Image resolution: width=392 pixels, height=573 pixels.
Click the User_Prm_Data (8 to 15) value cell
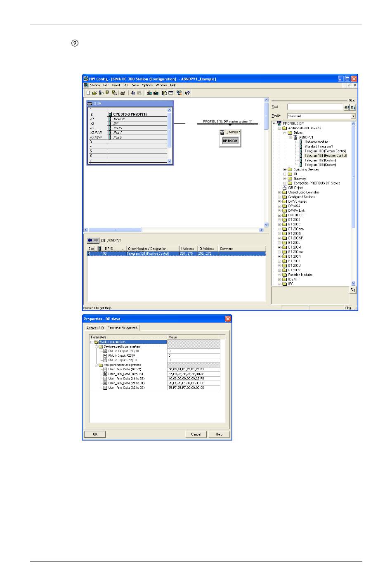point(194,374)
